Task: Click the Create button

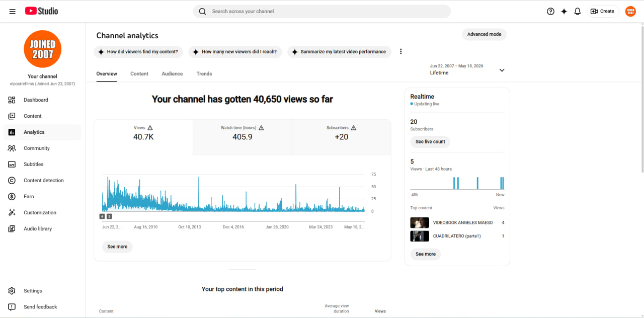Action: tap(602, 11)
